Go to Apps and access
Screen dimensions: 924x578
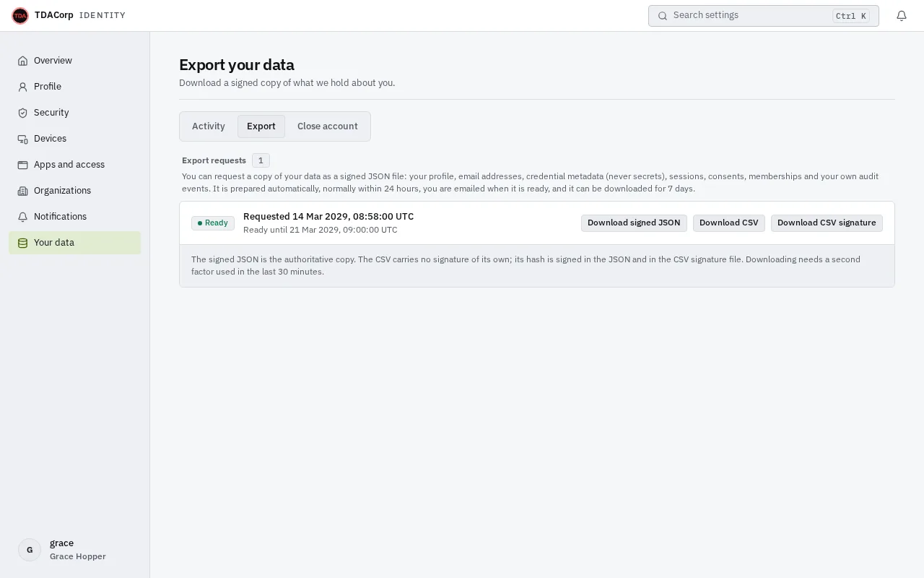click(x=75, y=165)
